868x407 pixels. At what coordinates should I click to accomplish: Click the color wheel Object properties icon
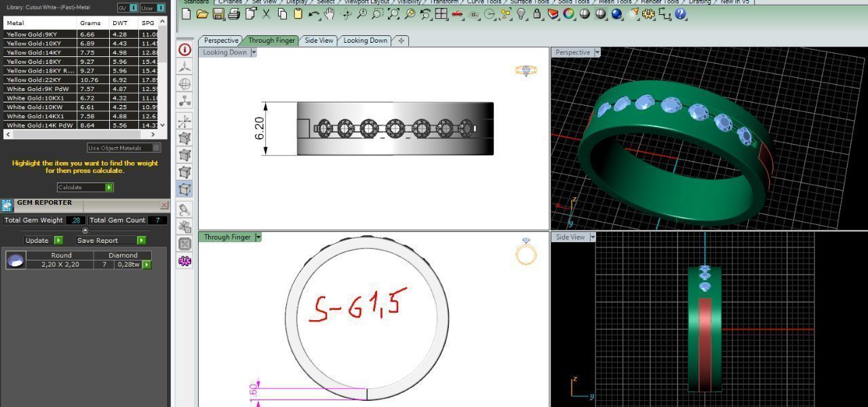click(569, 14)
